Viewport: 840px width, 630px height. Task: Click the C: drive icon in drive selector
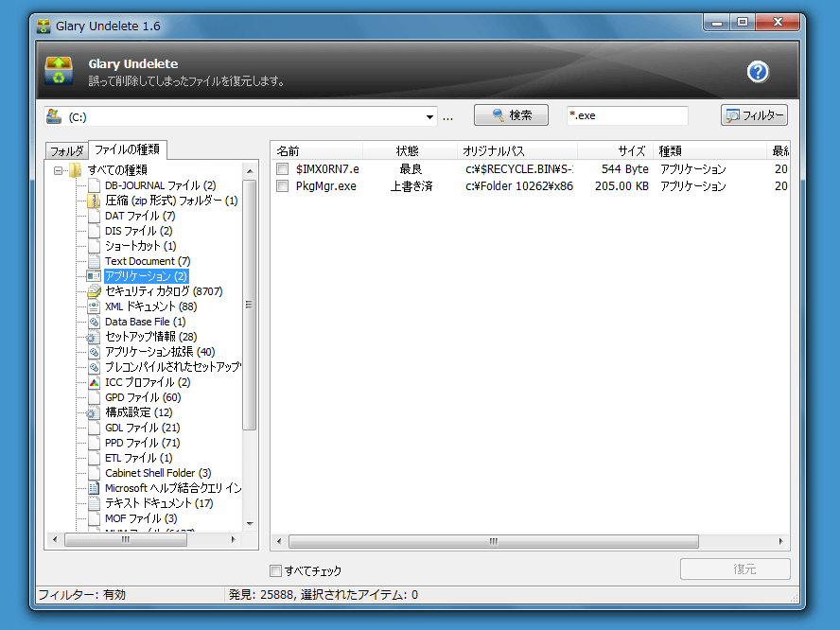click(54, 116)
